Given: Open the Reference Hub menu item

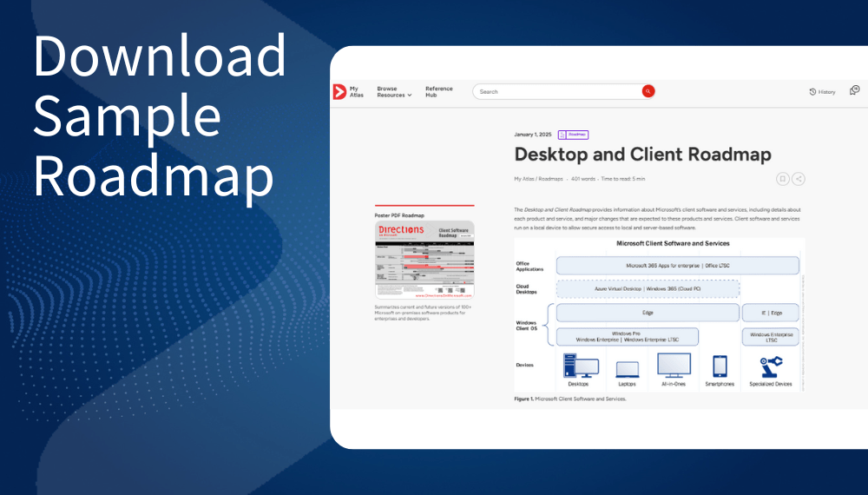Looking at the screenshot, I should pos(438,92).
